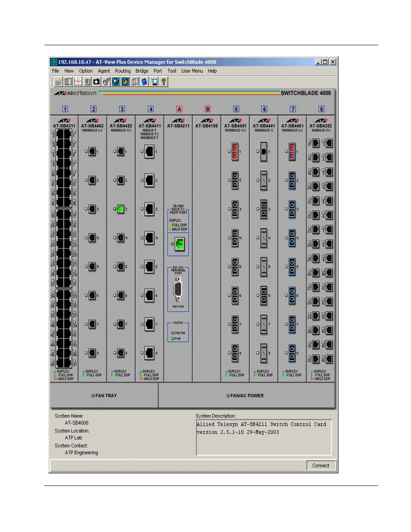Select red fiber port 1 on AT-SB4461

(292, 152)
